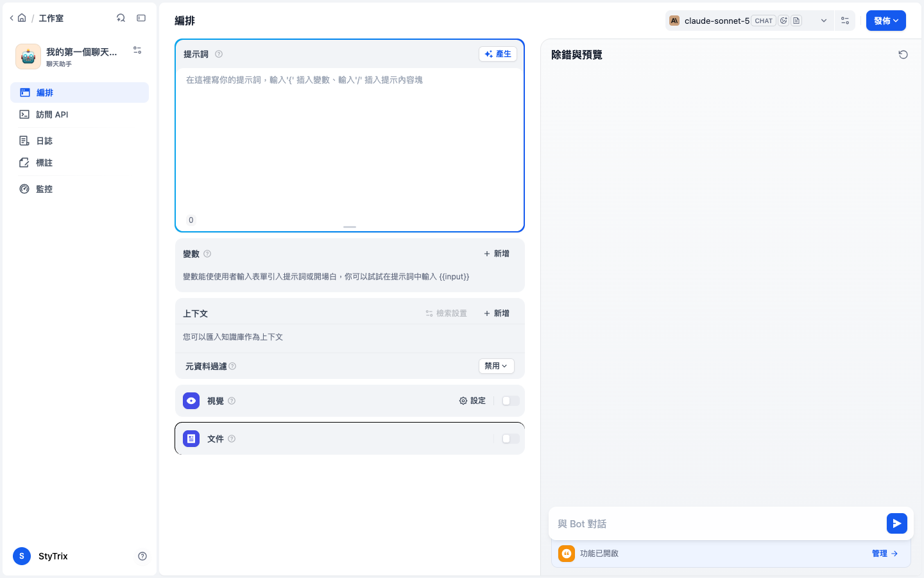Image resolution: width=924 pixels, height=578 pixels.
Task: Click help icon next to 文件
Action: coord(232,439)
